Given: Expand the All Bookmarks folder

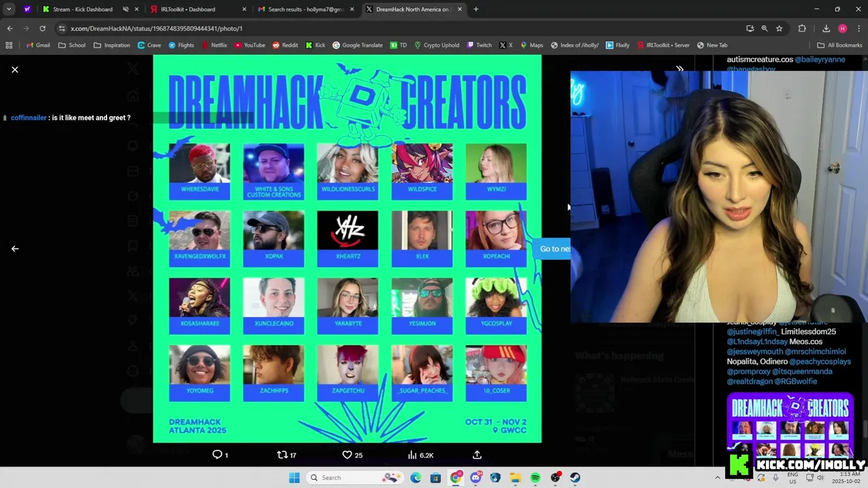Looking at the screenshot, I should 840,45.
